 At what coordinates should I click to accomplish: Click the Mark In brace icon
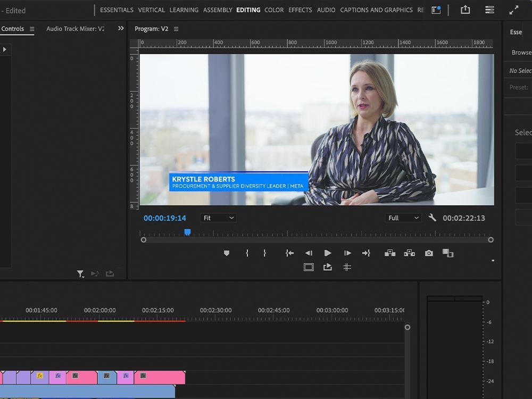coord(247,253)
